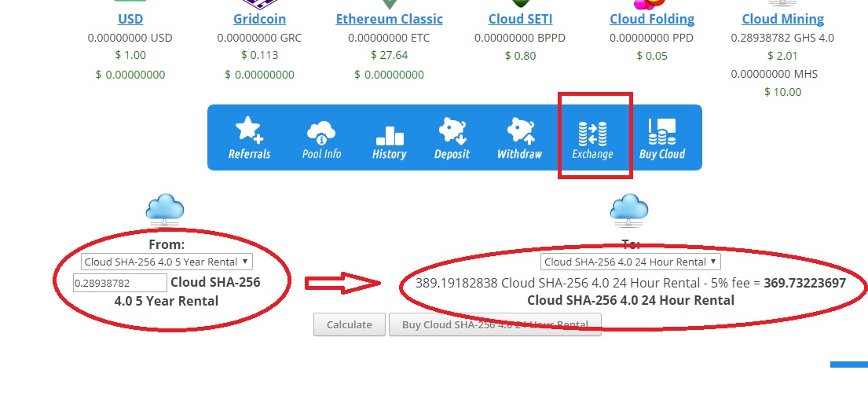Select the 0.00000000 BPPD balance text

520,38
